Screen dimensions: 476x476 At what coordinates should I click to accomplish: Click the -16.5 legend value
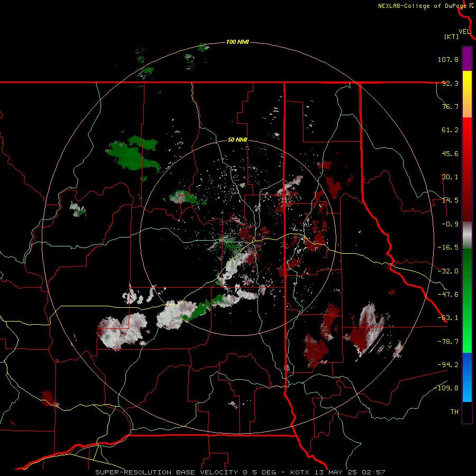coord(448,248)
